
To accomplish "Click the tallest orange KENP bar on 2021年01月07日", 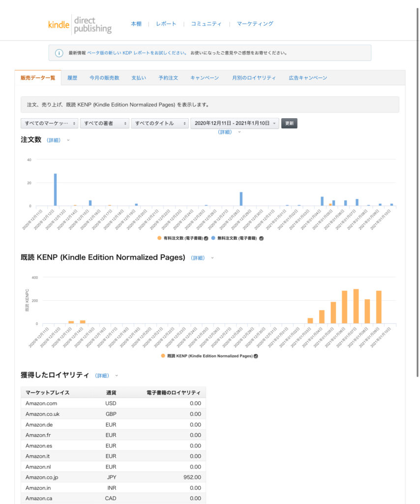I will coord(356,306).
